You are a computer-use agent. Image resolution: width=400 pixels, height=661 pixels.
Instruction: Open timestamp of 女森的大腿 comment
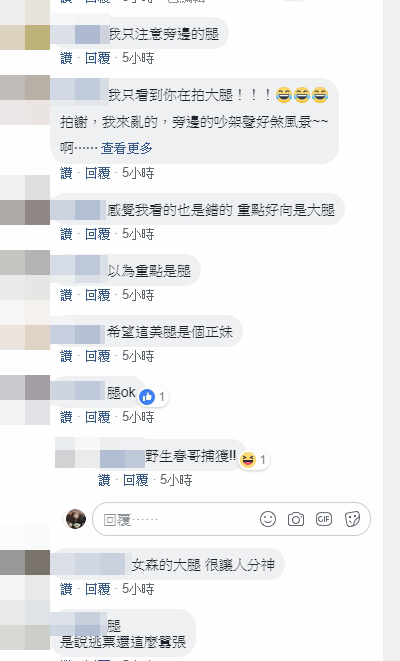138,589
